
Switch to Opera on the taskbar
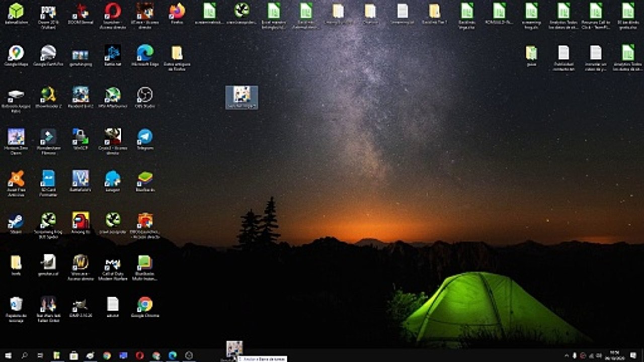point(140,355)
